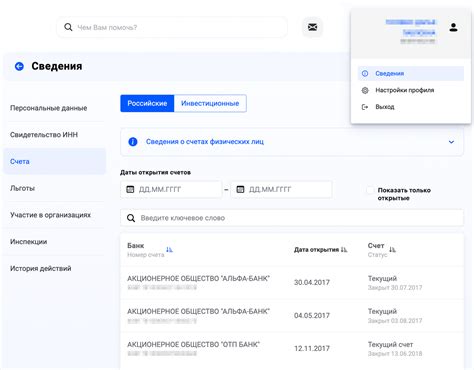Click the Дата открытия column header
This screenshot has width=474, height=370.
[x=316, y=249]
